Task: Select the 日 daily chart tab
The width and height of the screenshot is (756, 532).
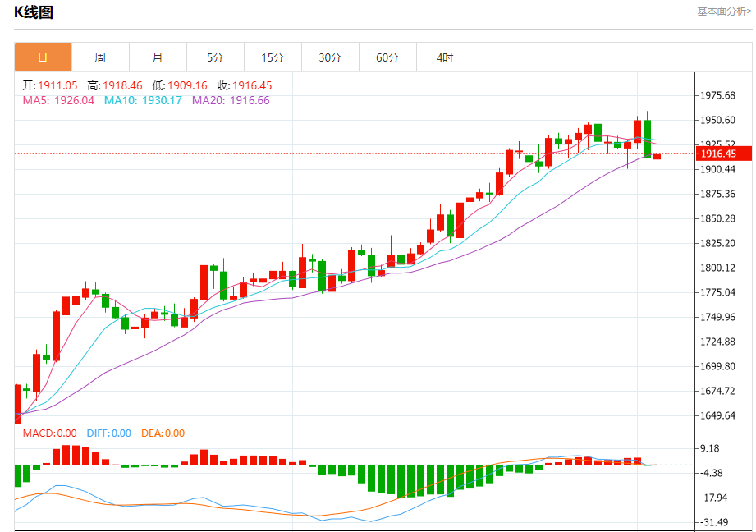Action: tap(43, 57)
